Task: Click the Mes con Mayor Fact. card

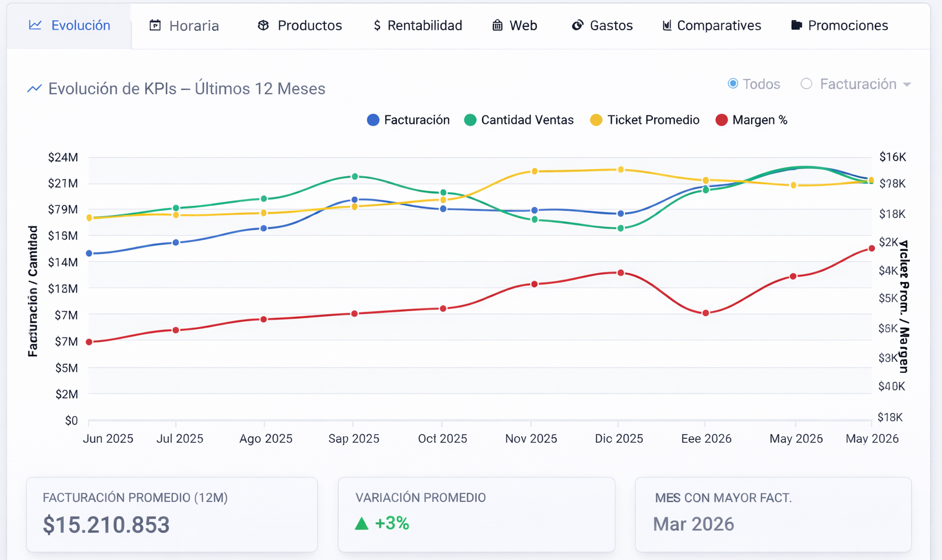Action: (x=773, y=515)
